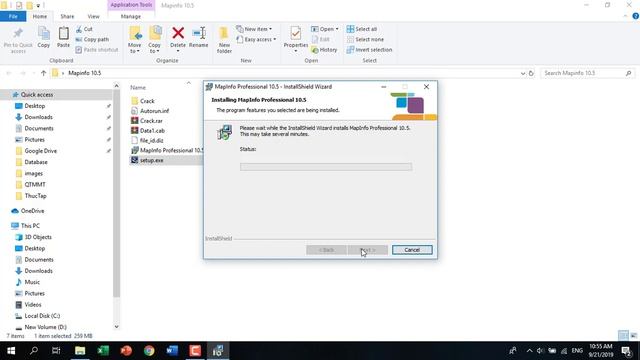Switch to the Share ribbon tab
Image resolution: width=640 pixels, height=360 pixels.
(67, 16)
